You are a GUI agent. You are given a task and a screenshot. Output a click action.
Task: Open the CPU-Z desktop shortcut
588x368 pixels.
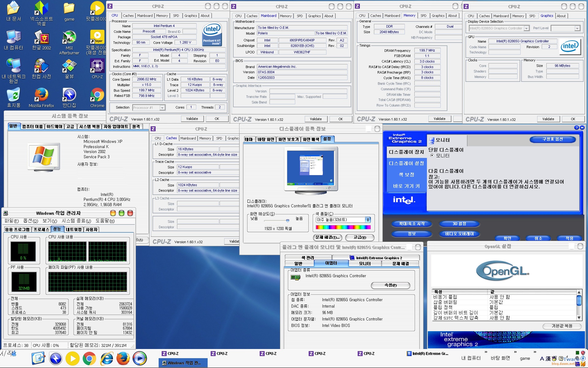point(97,66)
